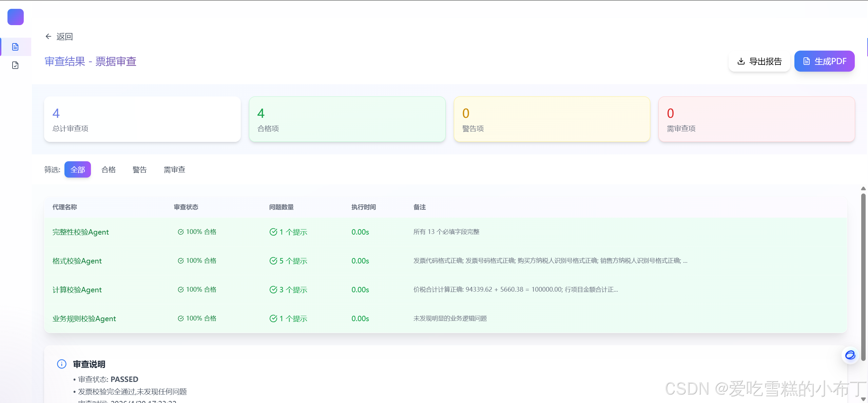The width and height of the screenshot is (868, 403).
Task: Click check icon in 格式校验Agent status
Action: coord(181,261)
